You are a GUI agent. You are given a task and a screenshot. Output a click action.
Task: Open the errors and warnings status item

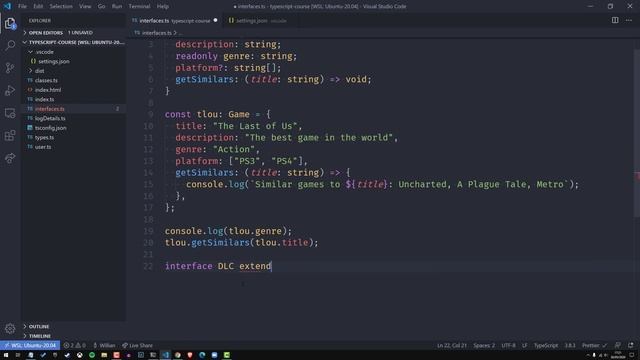[75, 345]
